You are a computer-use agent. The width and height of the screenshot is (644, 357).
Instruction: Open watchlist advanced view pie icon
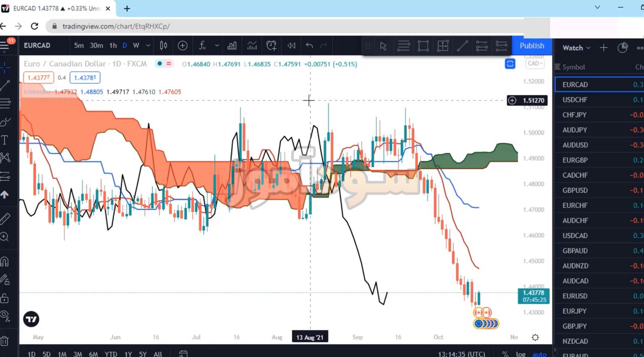pos(623,48)
